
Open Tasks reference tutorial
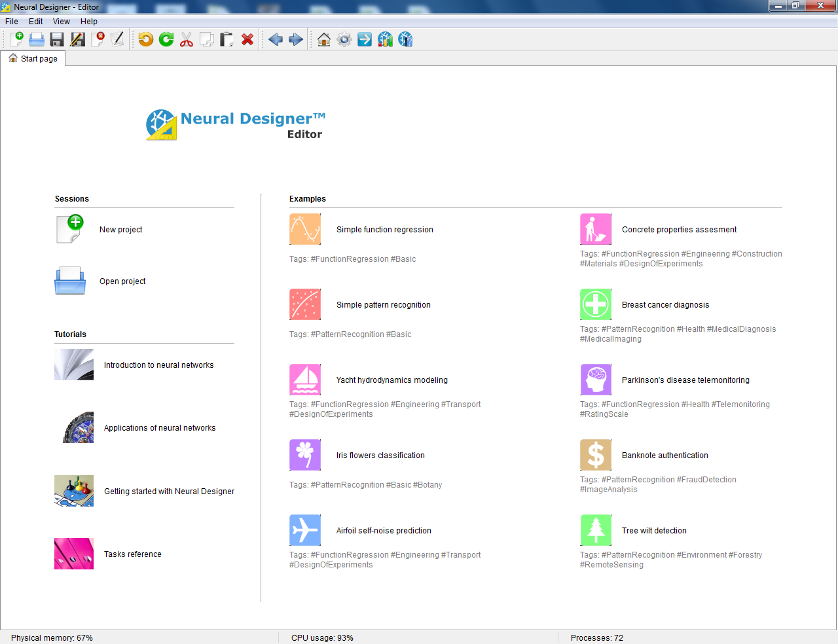click(x=132, y=554)
